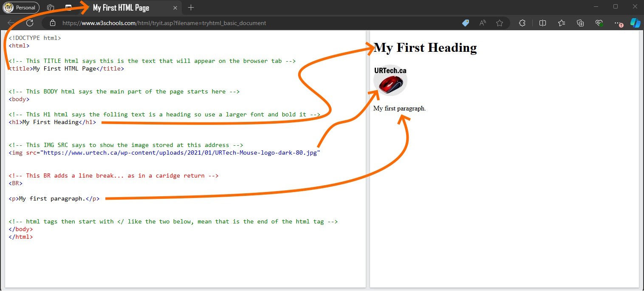The width and height of the screenshot is (644, 291).
Task: Open the Personal profile menu
Action: coord(21,8)
